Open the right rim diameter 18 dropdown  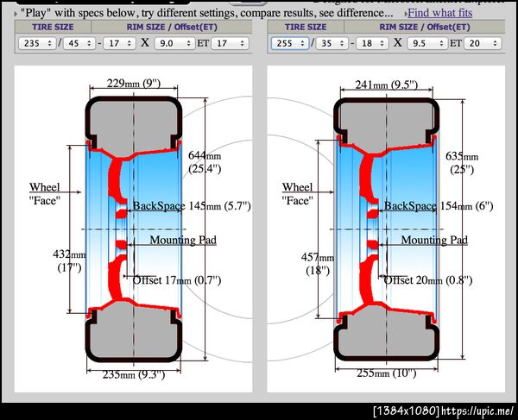pyautogui.click(x=372, y=43)
